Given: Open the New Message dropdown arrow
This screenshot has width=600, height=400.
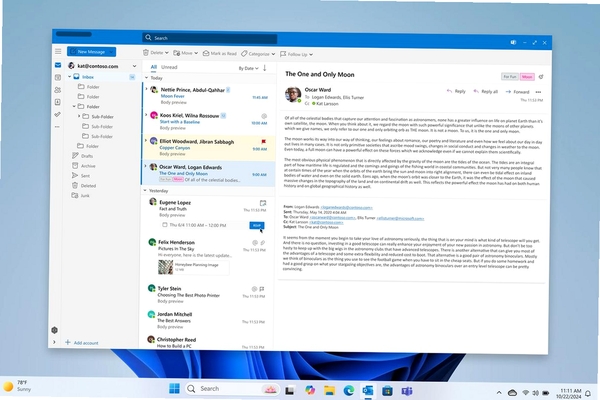Looking at the screenshot, I should [111, 51].
